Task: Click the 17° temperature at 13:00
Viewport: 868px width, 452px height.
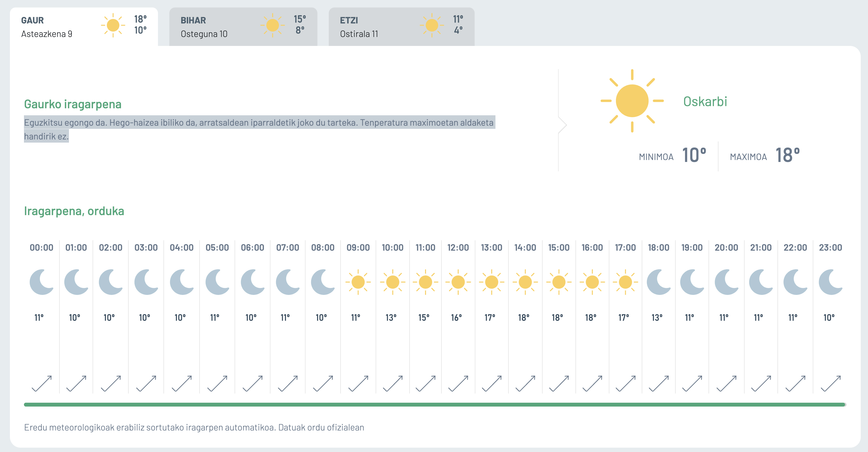Action: pyautogui.click(x=490, y=318)
